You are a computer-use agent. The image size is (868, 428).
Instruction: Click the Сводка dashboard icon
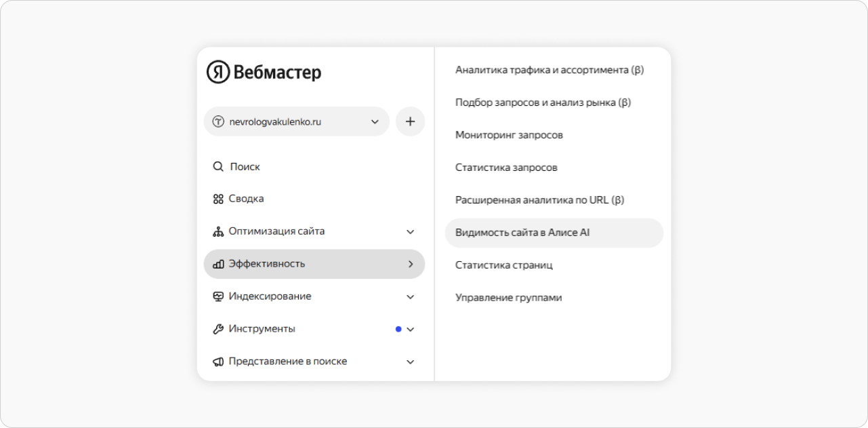(218, 199)
